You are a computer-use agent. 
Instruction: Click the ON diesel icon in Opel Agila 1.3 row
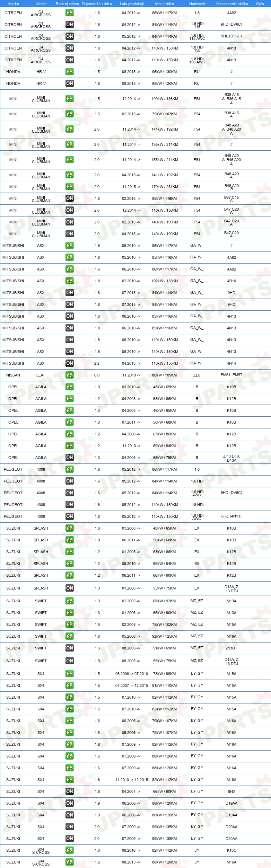(69, 458)
